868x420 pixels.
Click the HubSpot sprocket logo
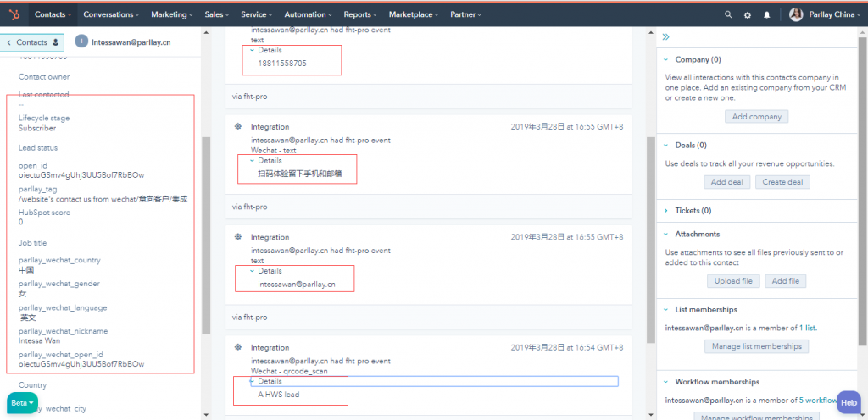[14, 15]
